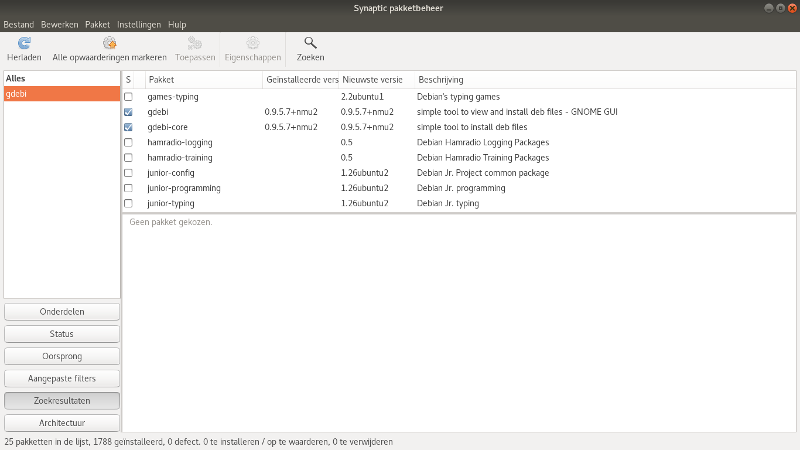Click 'Debian Jr. typing' description

click(447, 204)
